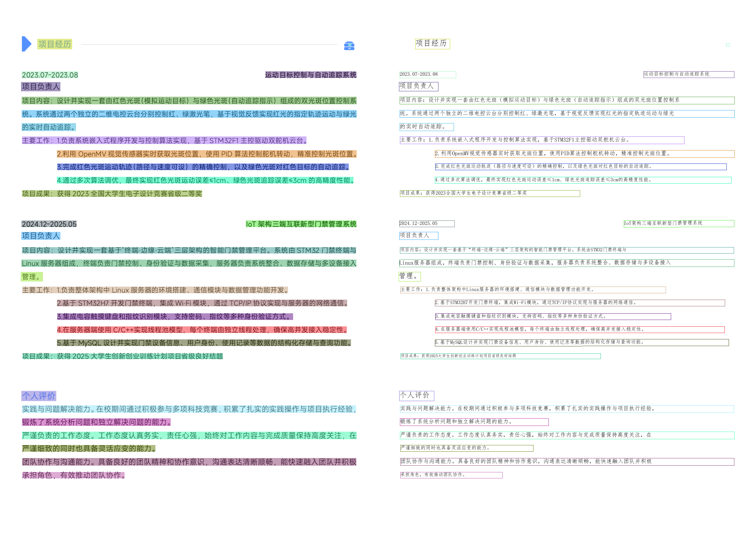The width and height of the screenshot is (756, 535).
Task: Click the blue briefcase icon beside the header line
Action: 349,46
